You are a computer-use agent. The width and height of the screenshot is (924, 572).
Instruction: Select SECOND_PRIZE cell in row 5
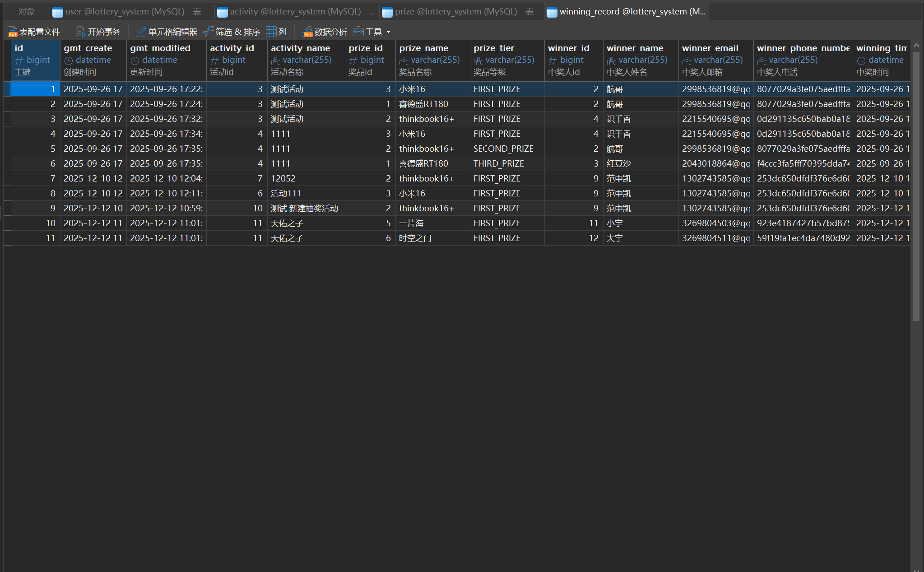(503, 149)
